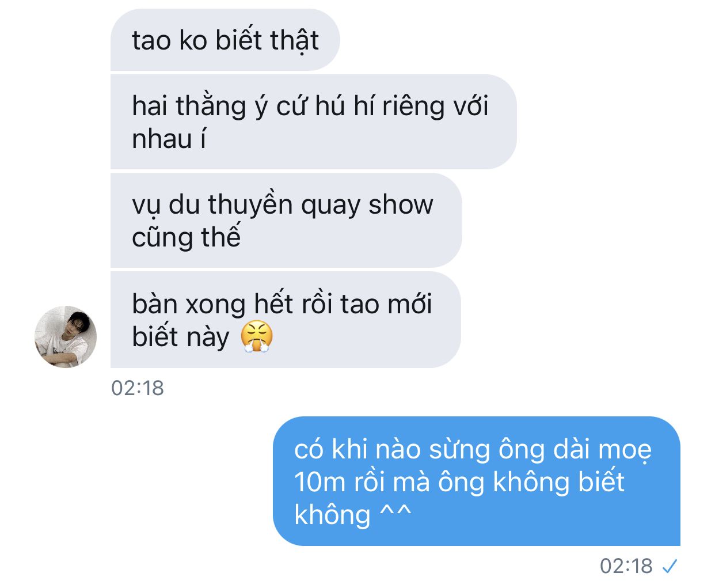
Task: Tap the "bàn xong hết rồi" message bubble
Action: [286, 320]
